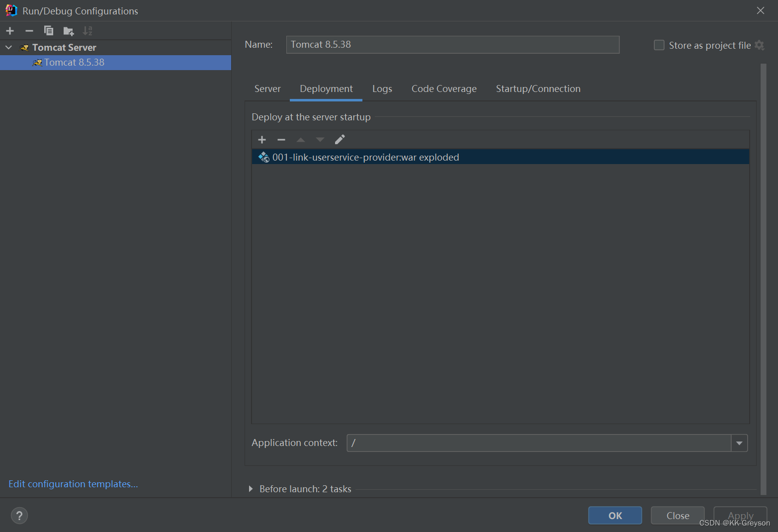This screenshot has width=778, height=532.
Task: Go to the Code Coverage tab
Action: click(x=444, y=89)
